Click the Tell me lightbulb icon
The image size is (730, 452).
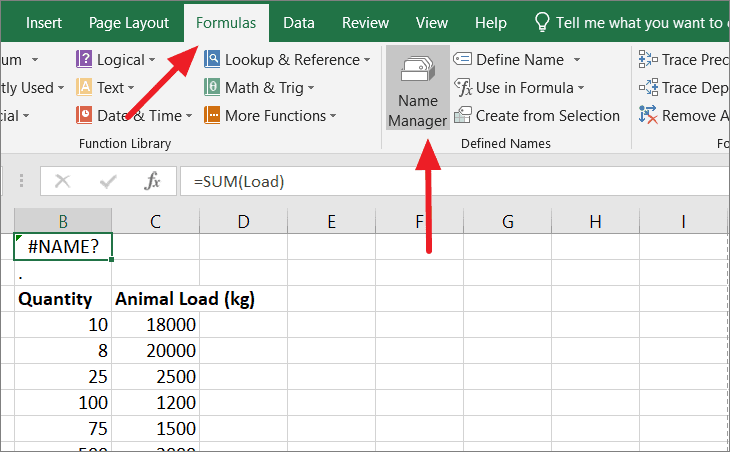click(541, 22)
